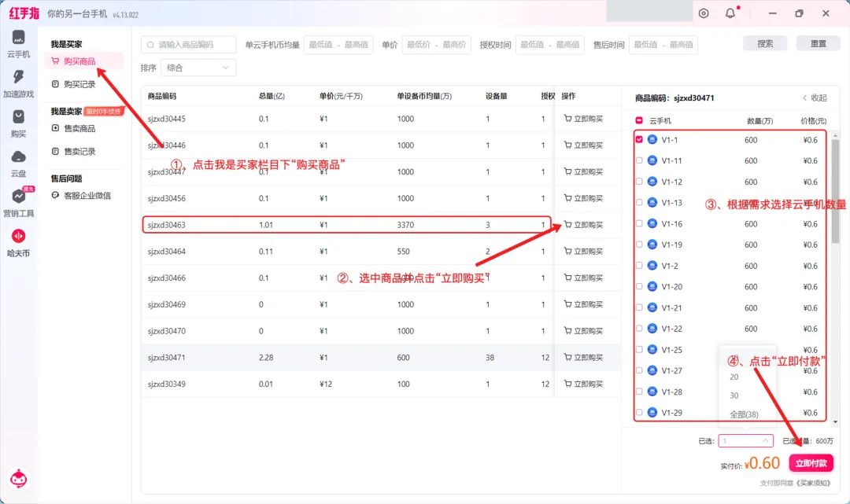Click 立即购买 for sjzxd30446
Image resolution: width=850 pixels, height=504 pixels.
tap(582, 145)
